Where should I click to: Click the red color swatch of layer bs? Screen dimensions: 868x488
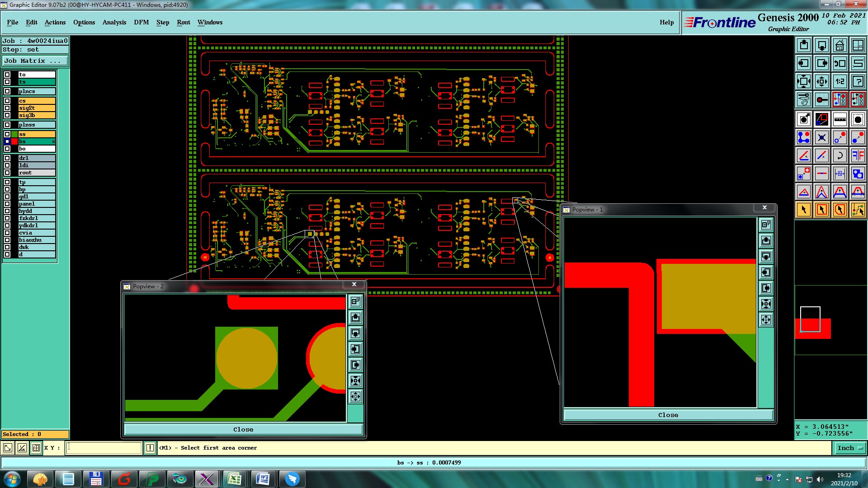coord(14,141)
